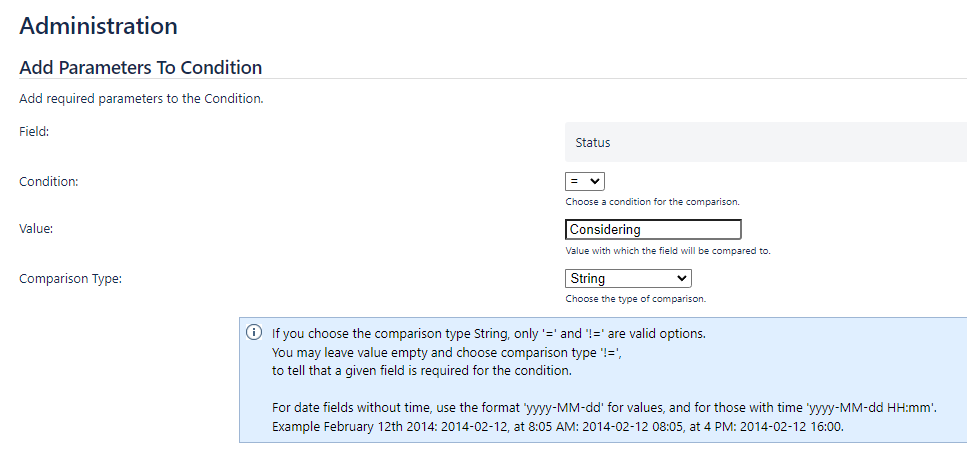Select the Condition: label
Screen dimensions: 967x453
tap(49, 182)
